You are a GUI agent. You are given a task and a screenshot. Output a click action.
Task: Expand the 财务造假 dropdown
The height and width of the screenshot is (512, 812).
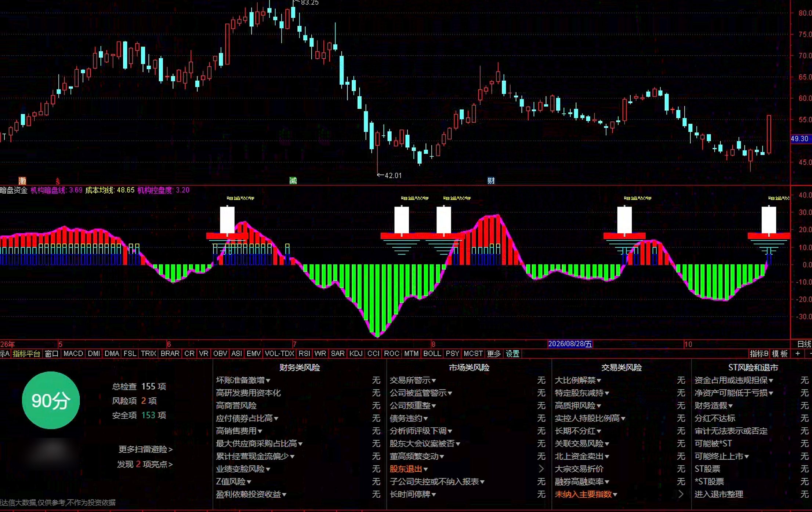point(714,406)
